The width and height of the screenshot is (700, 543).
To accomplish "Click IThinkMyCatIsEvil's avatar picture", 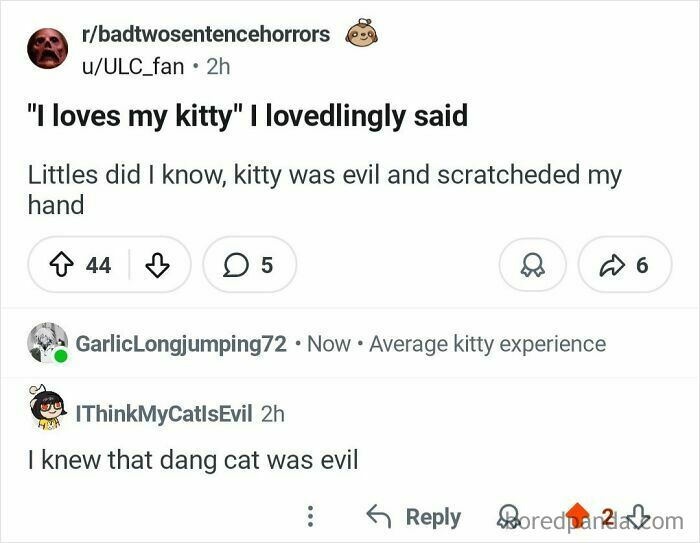I will click(x=47, y=410).
